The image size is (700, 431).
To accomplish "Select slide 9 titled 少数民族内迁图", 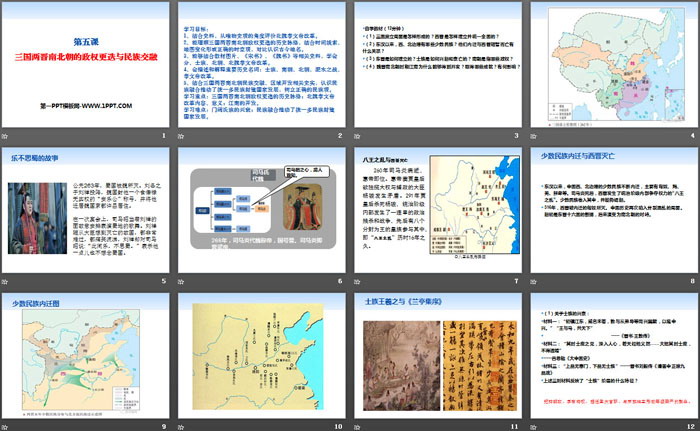I will tap(85, 356).
